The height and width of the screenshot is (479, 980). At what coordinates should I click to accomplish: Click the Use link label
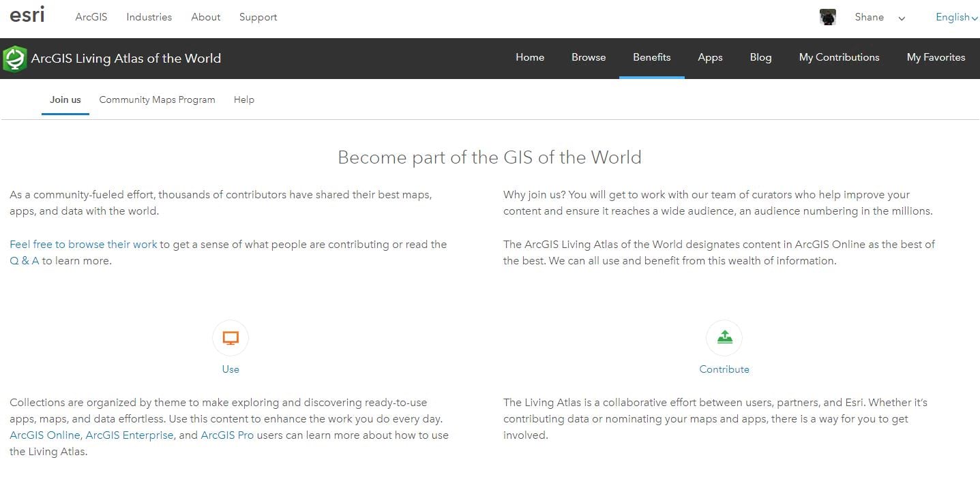[x=231, y=369]
